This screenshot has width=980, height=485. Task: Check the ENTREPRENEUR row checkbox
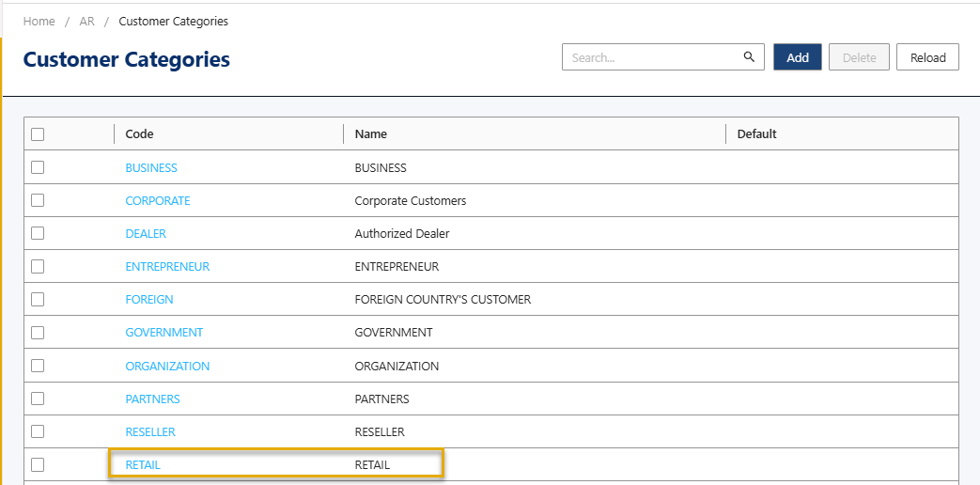click(38, 266)
